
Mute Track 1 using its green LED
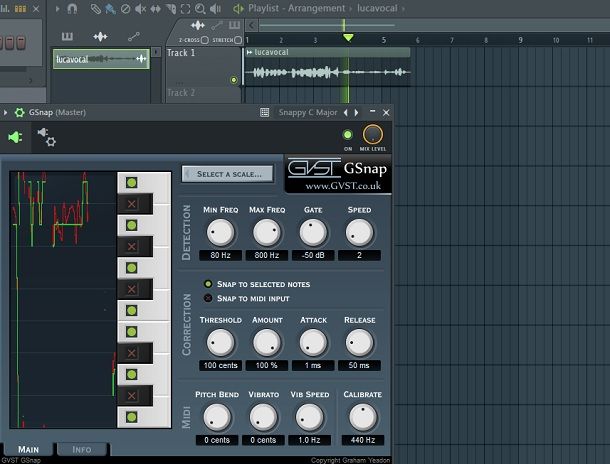(x=234, y=80)
